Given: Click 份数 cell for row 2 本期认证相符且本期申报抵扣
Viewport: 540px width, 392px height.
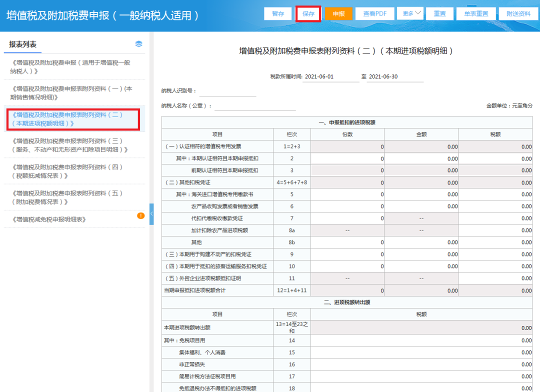Looking at the screenshot, I should pyautogui.click(x=347, y=158).
